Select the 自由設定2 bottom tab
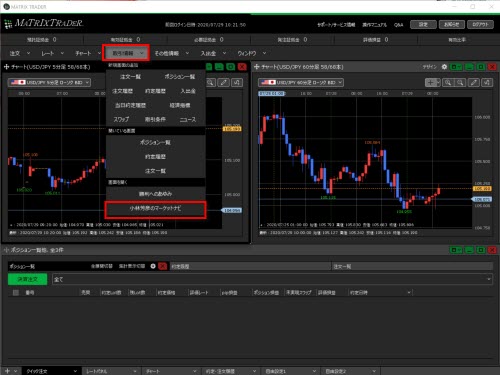Image resolution: width=500 pixels, height=375 pixels. 350,371
